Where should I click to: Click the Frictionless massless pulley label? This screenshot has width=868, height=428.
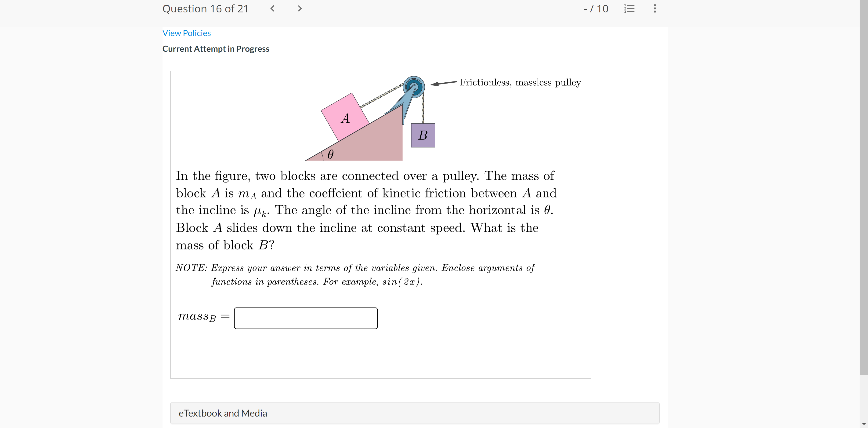(x=520, y=82)
